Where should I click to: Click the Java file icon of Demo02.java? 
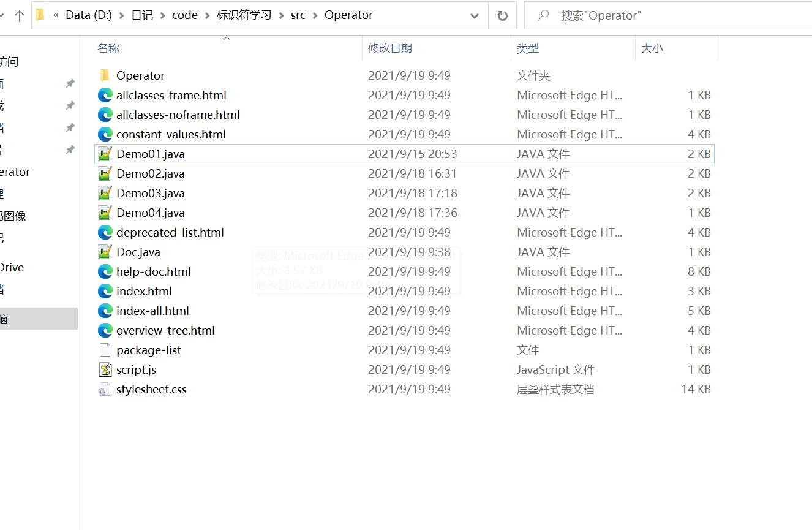coord(105,173)
